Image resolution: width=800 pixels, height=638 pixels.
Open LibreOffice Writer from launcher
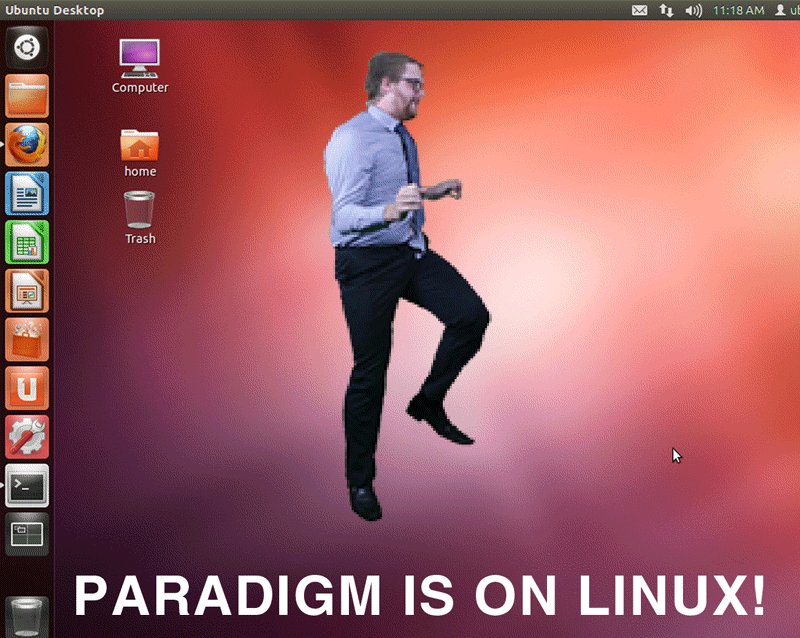tap(27, 193)
